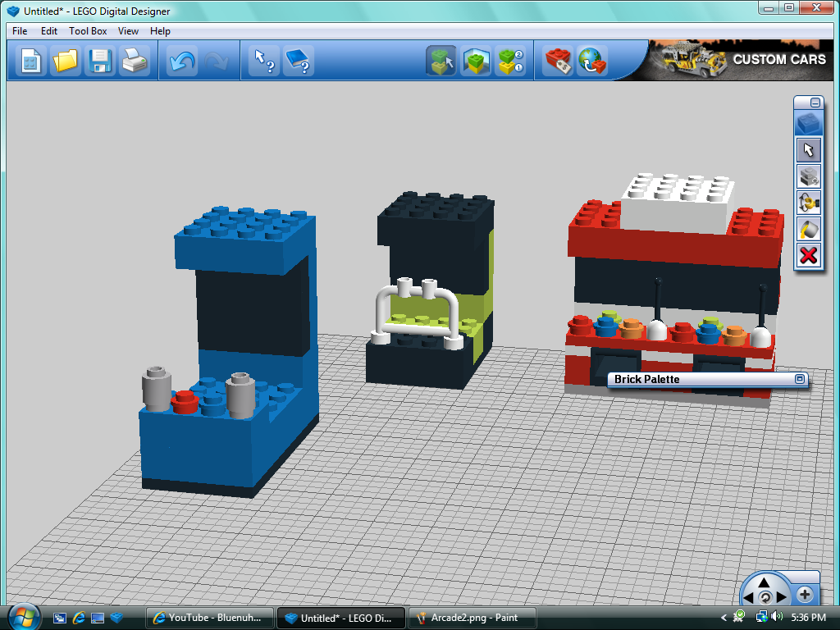Print the model using printer icon
This screenshot has height=630, width=840.
[134, 61]
